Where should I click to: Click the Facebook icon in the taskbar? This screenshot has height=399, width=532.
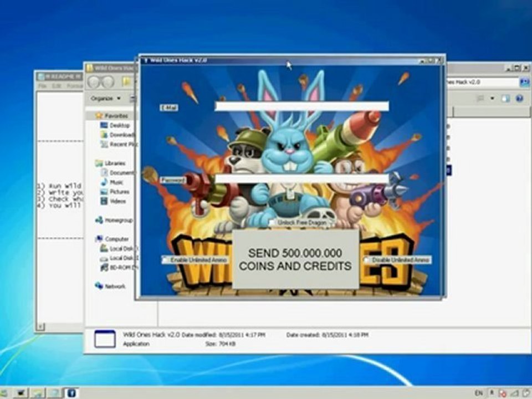[71, 393]
